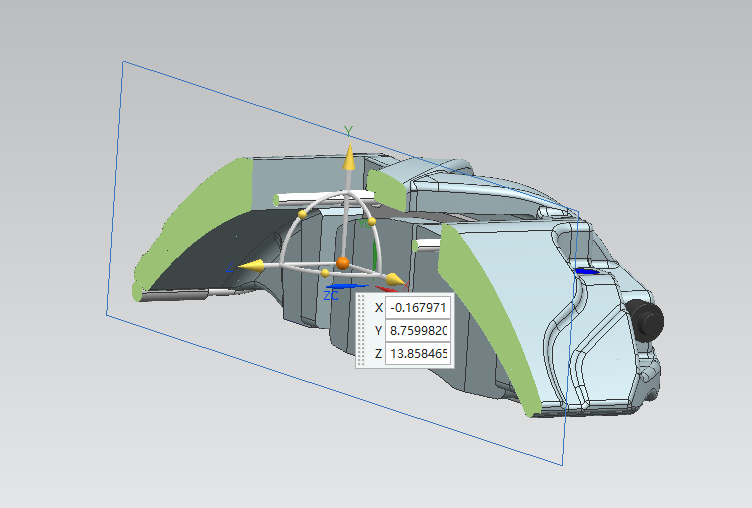Click the blue ZC axis label of the WCS
752x508 pixels.
pyautogui.click(x=331, y=295)
